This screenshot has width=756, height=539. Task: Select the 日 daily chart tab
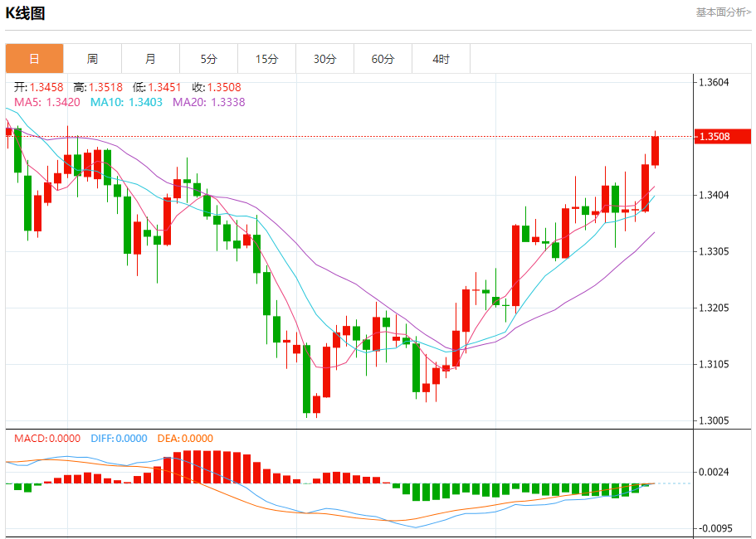click(34, 59)
